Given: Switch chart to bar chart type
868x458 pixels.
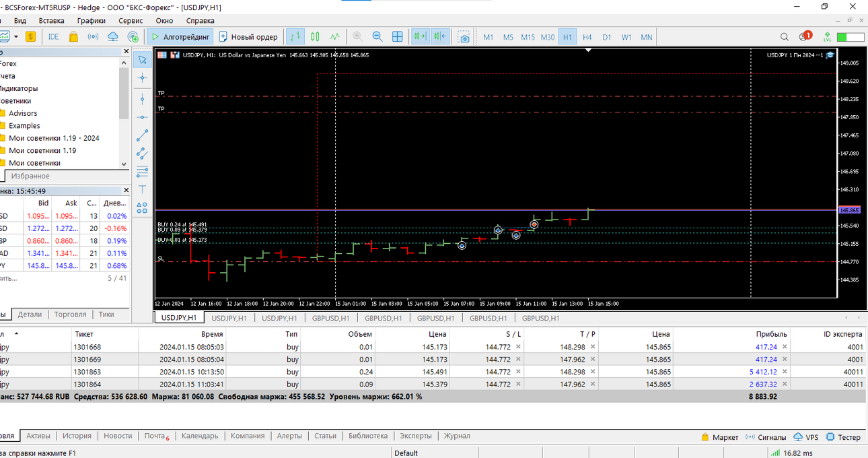Looking at the screenshot, I should pyautogui.click(x=295, y=36).
